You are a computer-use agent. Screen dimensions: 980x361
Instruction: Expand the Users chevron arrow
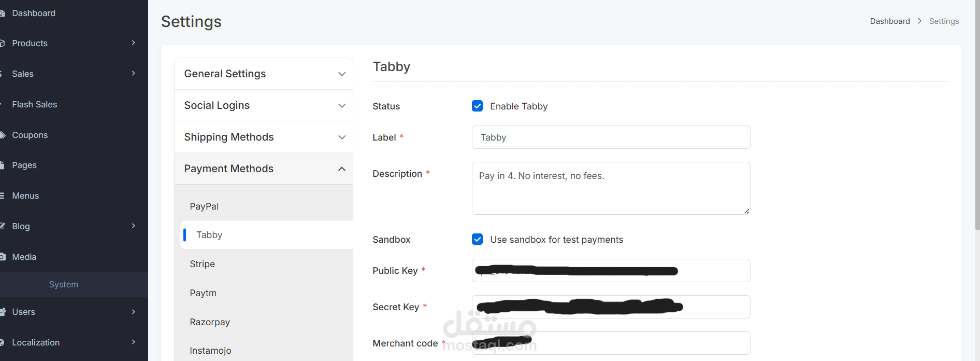click(133, 312)
